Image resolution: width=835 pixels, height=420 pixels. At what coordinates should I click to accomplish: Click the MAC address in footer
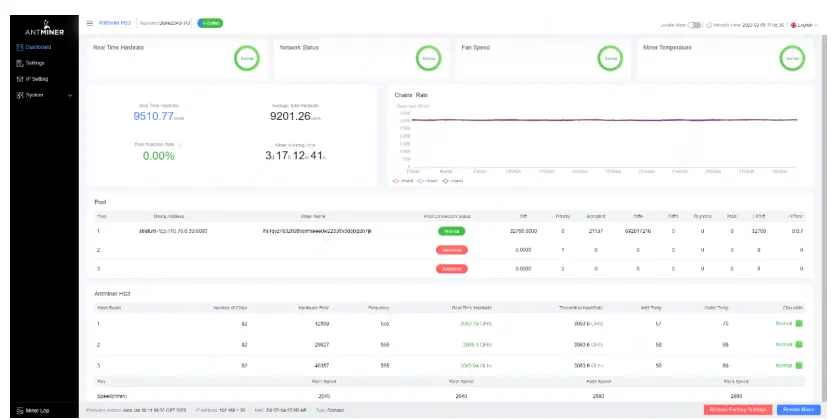point(280,410)
